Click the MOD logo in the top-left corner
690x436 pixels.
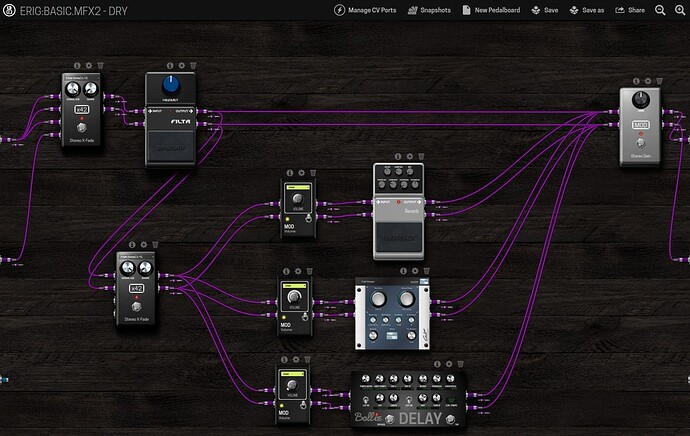click(x=9, y=10)
